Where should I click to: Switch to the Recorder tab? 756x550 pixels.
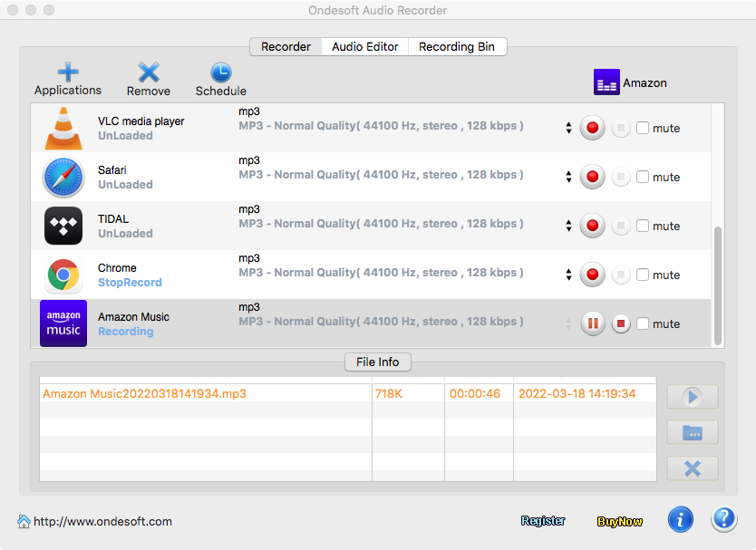286,47
